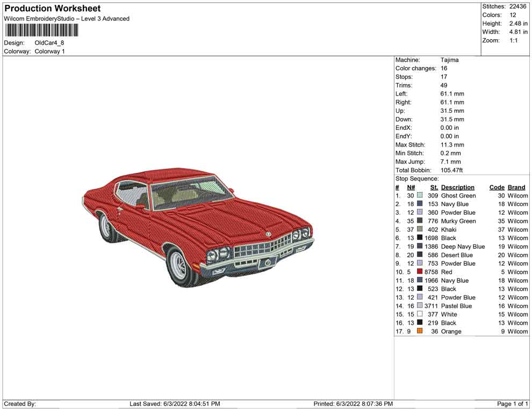The height and width of the screenshot is (409, 532).
Task: Click the 'Code' column header
Action: click(x=497, y=187)
